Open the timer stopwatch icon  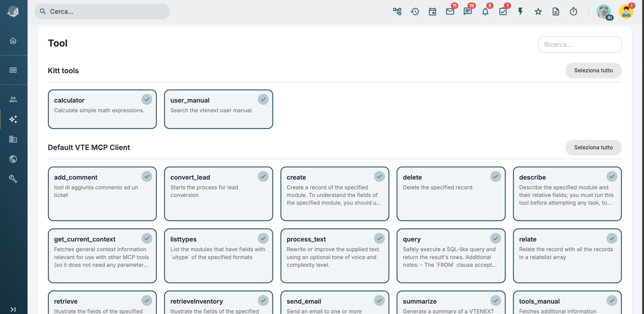pyautogui.click(x=573, y=12)
